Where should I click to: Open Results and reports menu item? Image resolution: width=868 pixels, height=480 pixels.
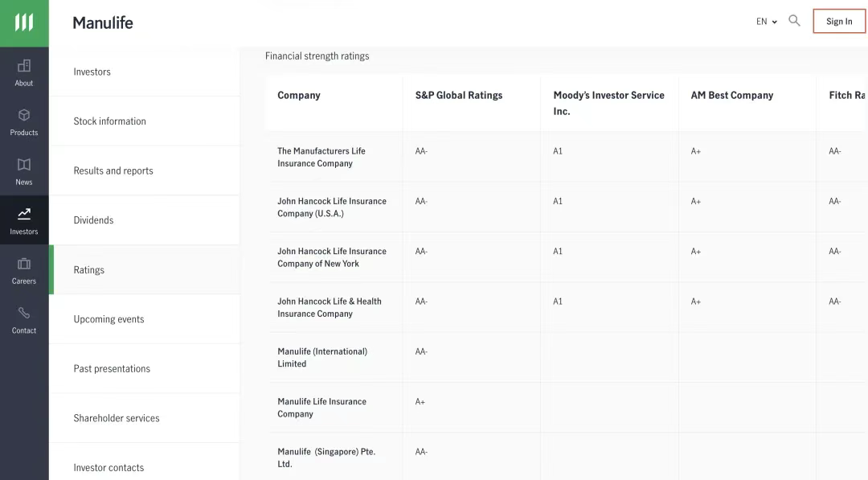(x=145, y=170)
